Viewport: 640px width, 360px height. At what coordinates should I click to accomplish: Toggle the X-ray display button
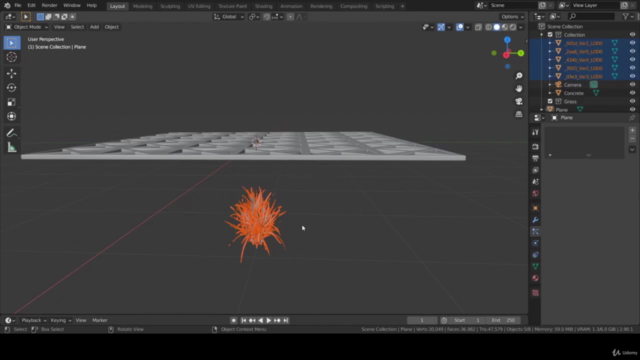pyautogui.click(x=478, y=27)
